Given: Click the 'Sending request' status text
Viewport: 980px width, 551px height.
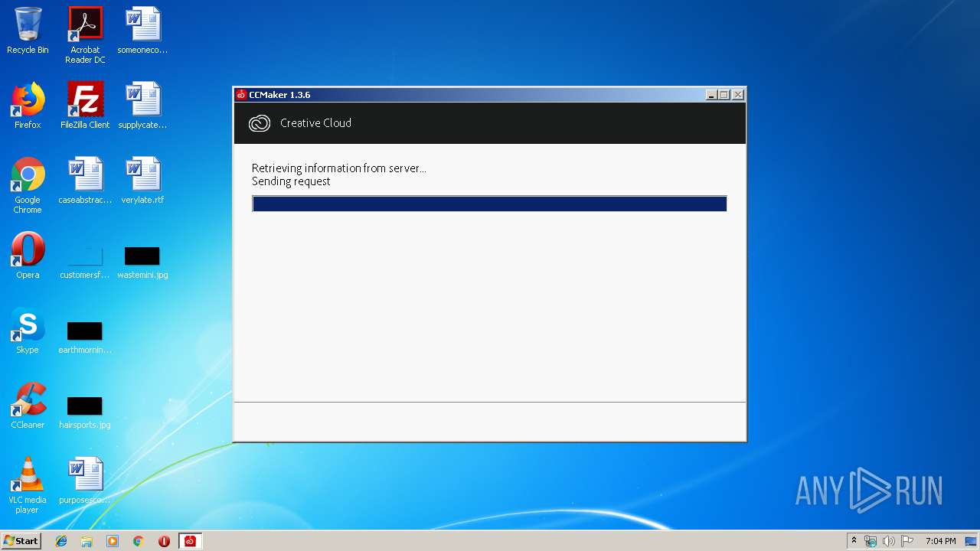Looking at the screenshot, I should (291, 181).
